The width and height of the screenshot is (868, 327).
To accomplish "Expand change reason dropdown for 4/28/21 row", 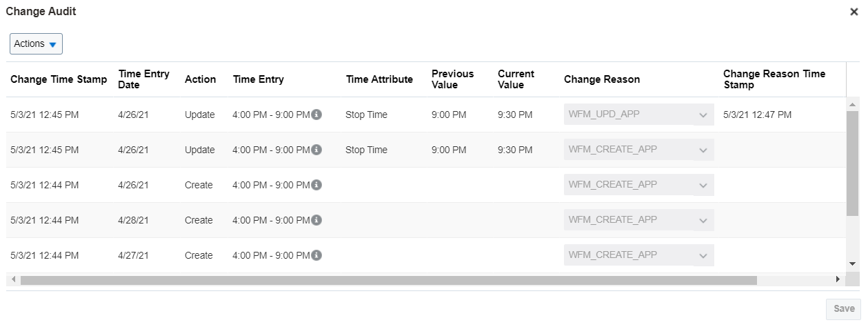I will point(703,220).
